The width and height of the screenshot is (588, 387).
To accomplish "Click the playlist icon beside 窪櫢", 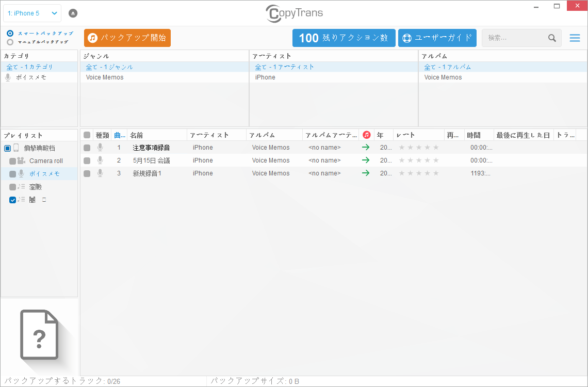I will click(21, 186).
